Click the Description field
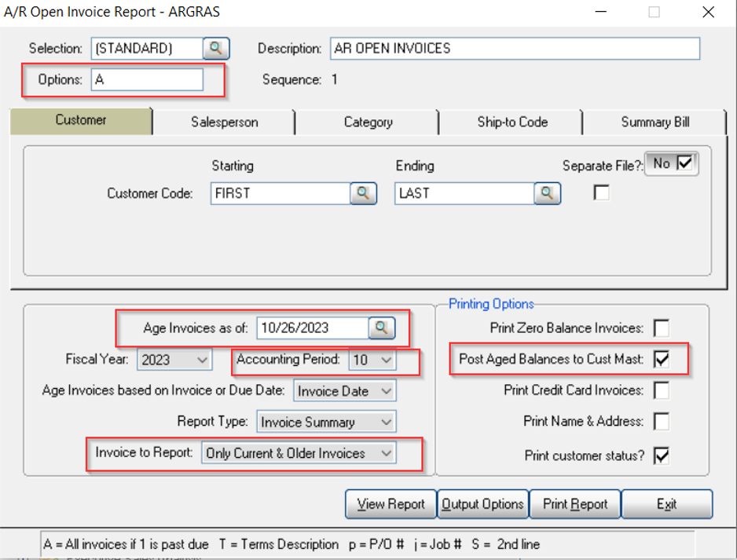 coord(515,49)
